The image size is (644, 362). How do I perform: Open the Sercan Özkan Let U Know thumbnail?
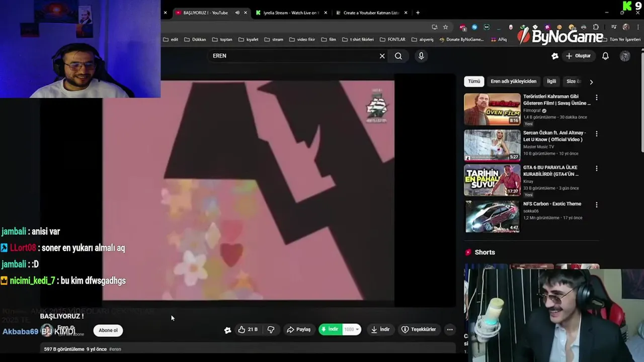click(x=492, y=145)
